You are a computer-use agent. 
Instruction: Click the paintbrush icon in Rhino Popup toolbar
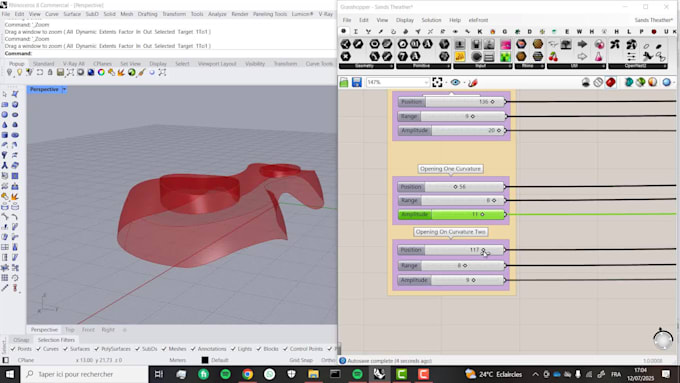click(x=141, y=72)
